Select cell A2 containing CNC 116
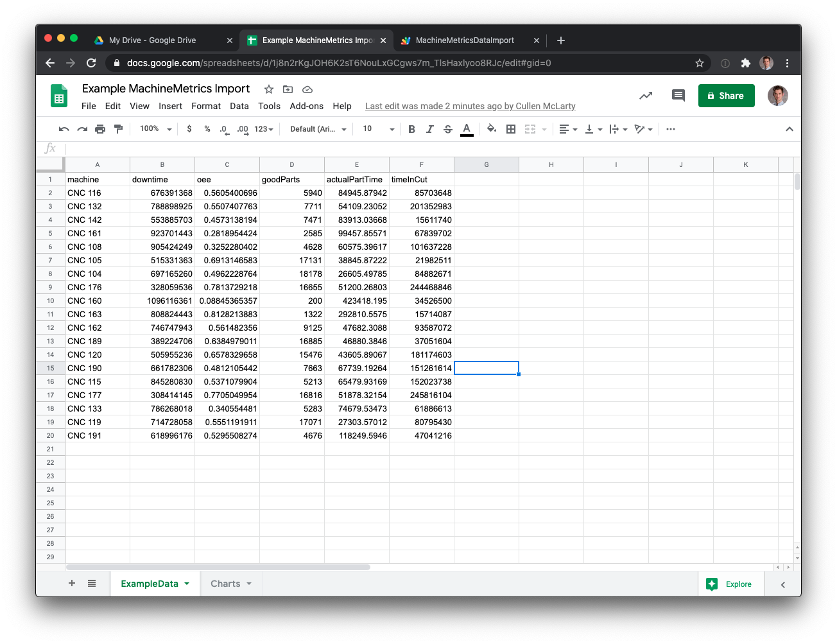The width and height of the screenshot is (837, 644). tap(97, 193)
